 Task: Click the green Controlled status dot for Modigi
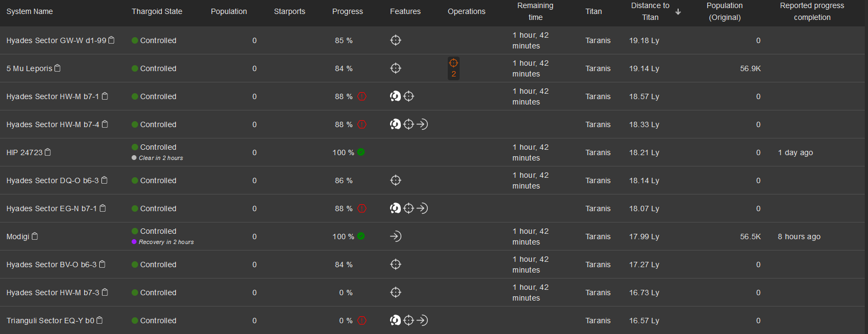click(x=135, y=231)
